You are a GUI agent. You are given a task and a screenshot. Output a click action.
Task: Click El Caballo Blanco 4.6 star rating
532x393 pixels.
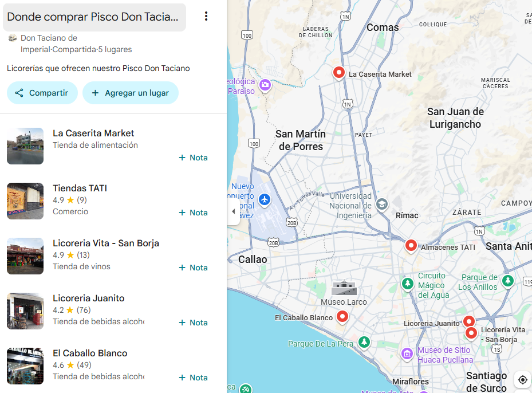(72, 365)
